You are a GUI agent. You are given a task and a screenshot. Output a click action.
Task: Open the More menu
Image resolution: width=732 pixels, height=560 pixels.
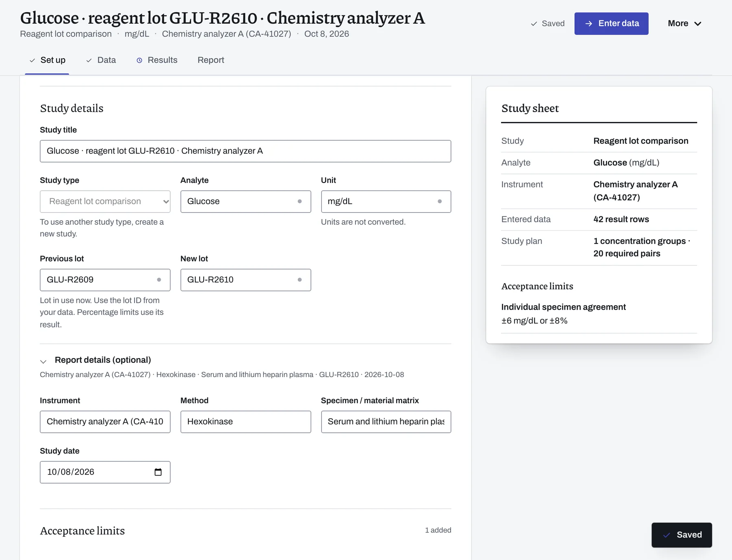coord(684,24)
